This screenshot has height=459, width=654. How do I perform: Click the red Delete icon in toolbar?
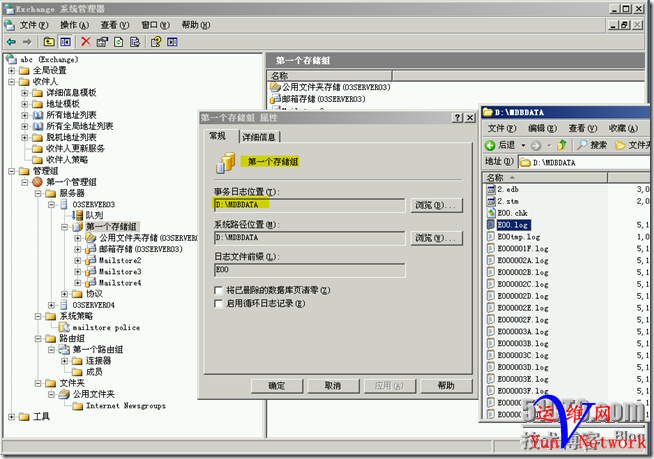(x=86, y=42)
